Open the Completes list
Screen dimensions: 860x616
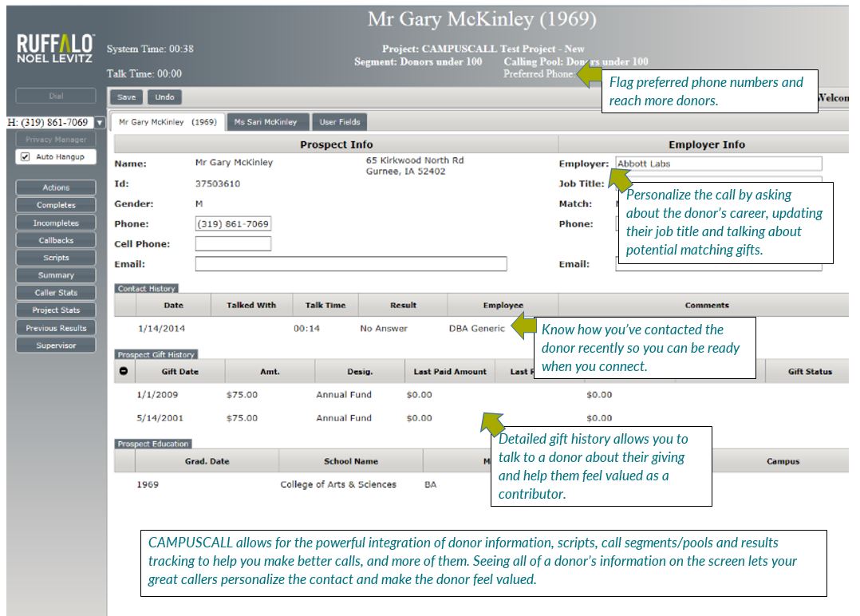tap(56, 205)
